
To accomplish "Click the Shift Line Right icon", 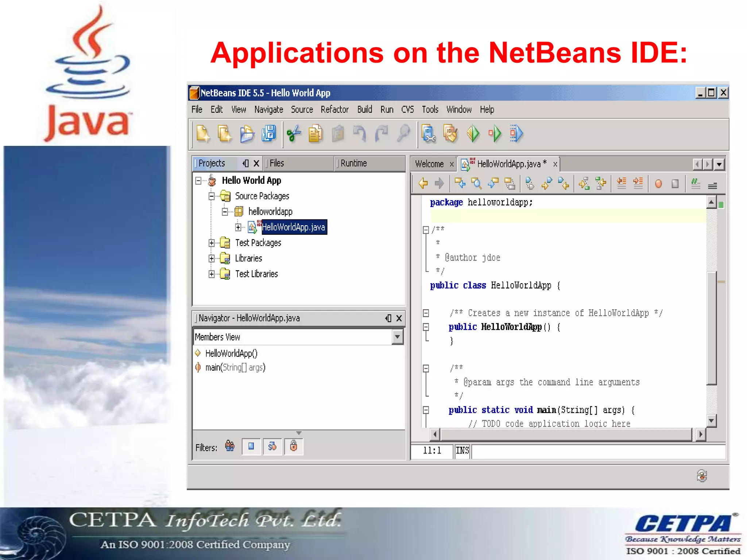I will tap(638, 183).
